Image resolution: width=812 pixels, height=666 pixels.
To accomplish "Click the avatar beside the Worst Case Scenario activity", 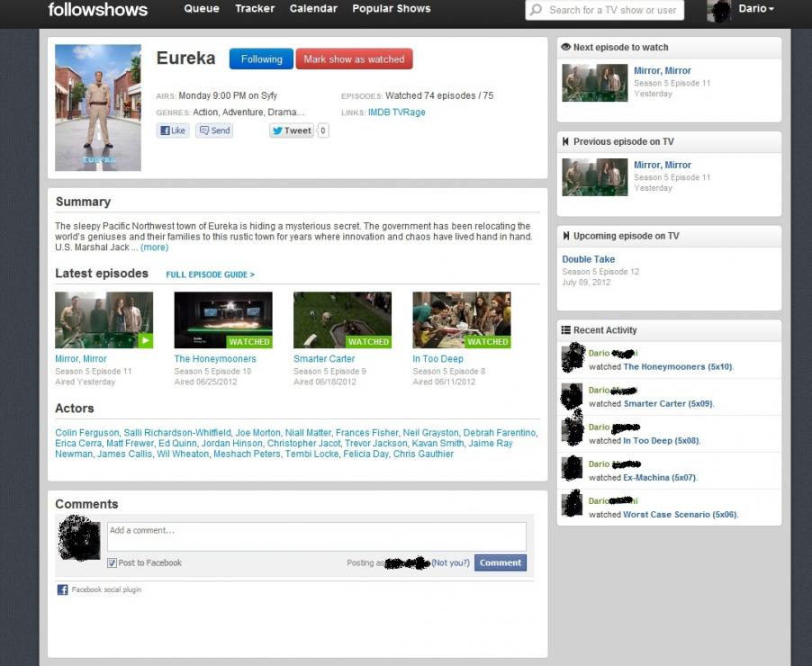I will 573,503.
